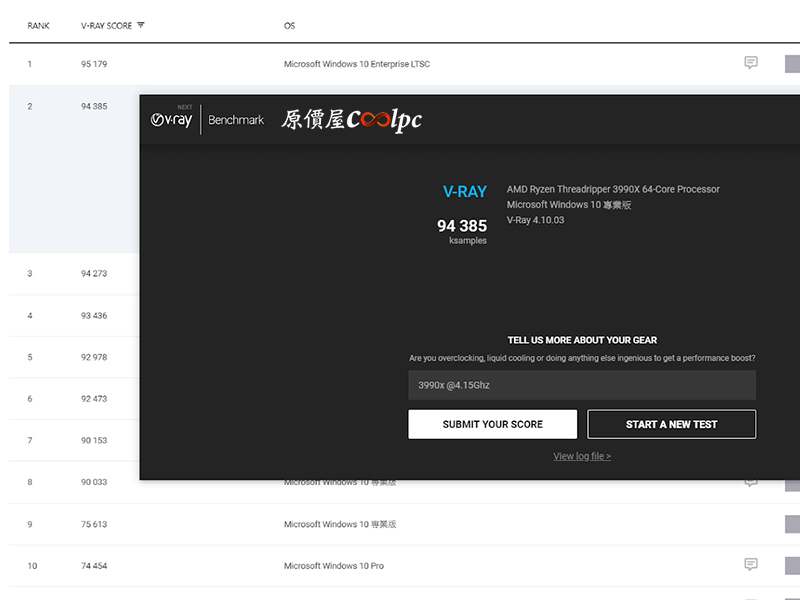The height and width of the screenshot is (600, 800).
Task: Click Microsoft Windows 10 OS line in benchmark window
Action: pos(569,205)
